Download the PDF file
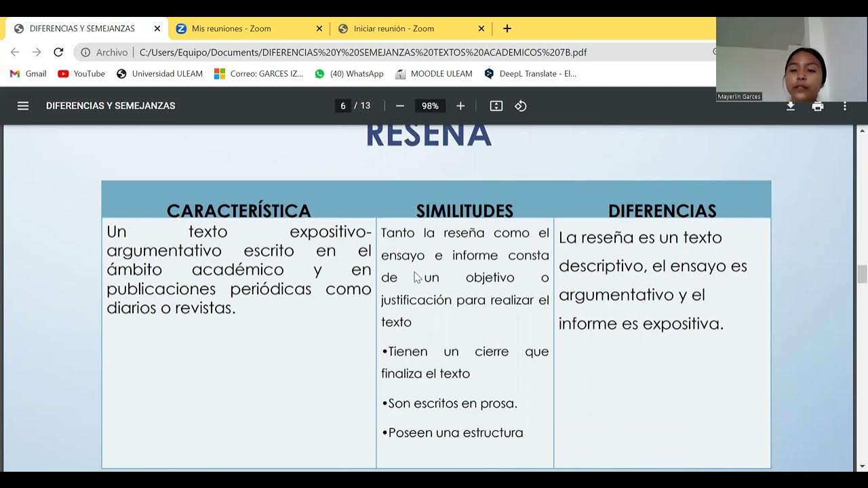This screenshot has width=868, height=488. point(791,106)
